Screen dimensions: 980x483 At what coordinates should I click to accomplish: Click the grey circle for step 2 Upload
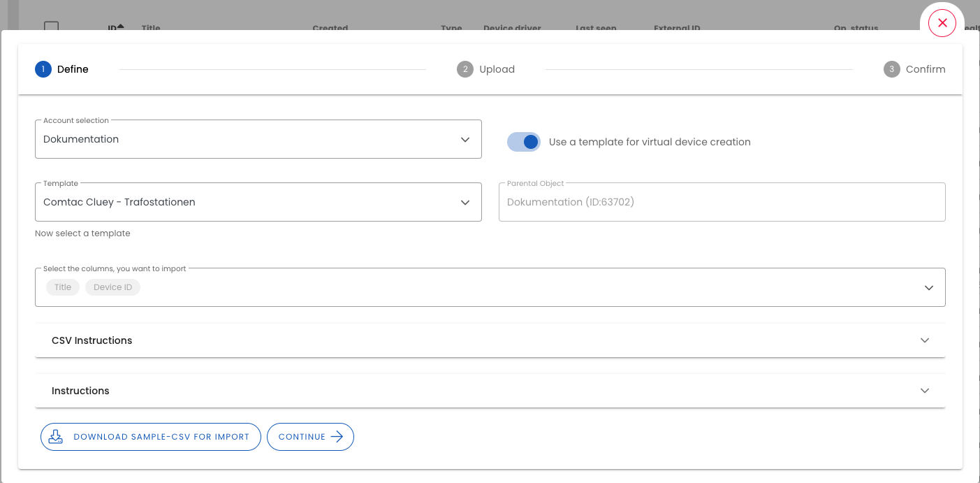coord(465,69)
